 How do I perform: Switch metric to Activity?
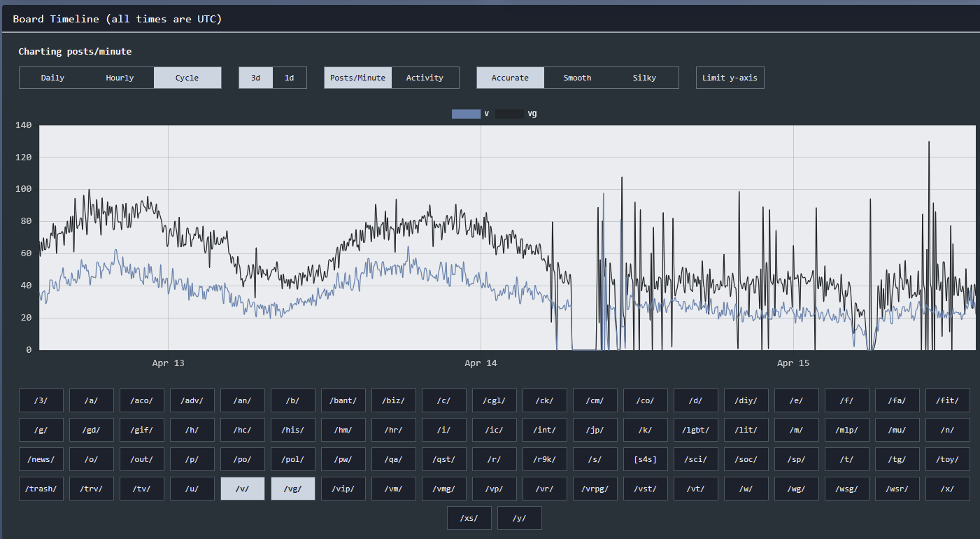425,78
